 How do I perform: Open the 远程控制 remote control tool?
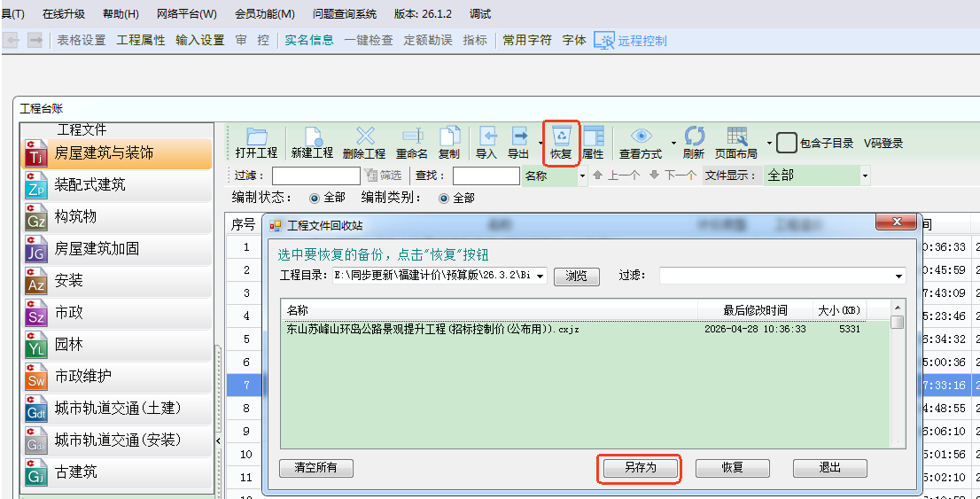[x=631, y=40]
